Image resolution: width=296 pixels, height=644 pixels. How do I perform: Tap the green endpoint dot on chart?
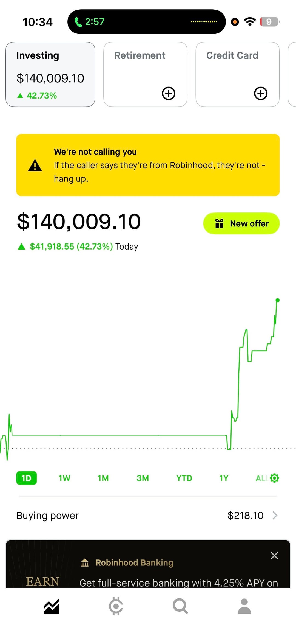point(277,300)
